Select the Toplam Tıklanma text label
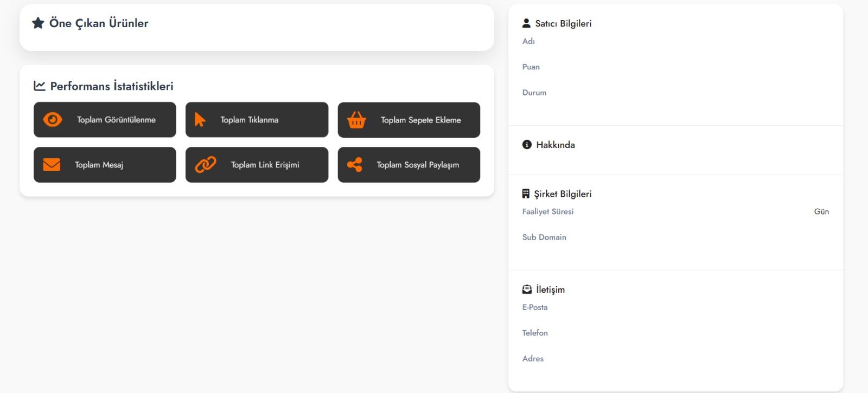Screen dimensions: 868x393 249,120
